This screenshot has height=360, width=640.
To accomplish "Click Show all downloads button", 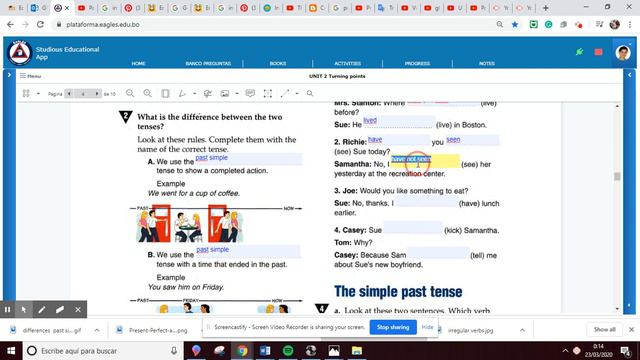I will pos(604,329).
